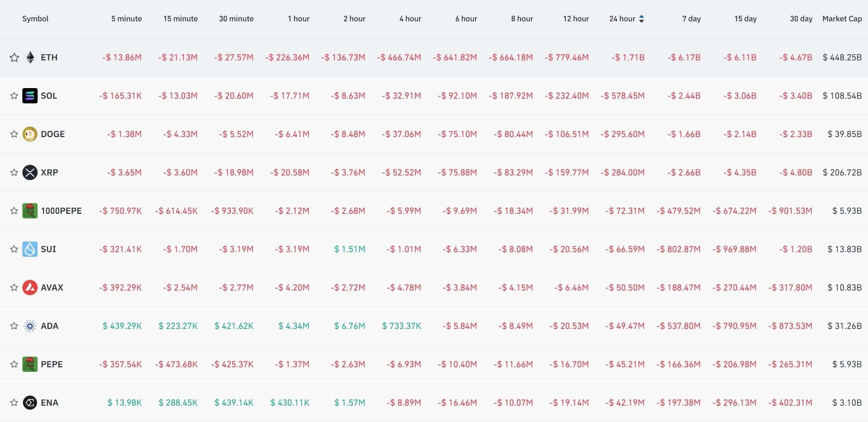Sort by 5 minute column header

127,19
